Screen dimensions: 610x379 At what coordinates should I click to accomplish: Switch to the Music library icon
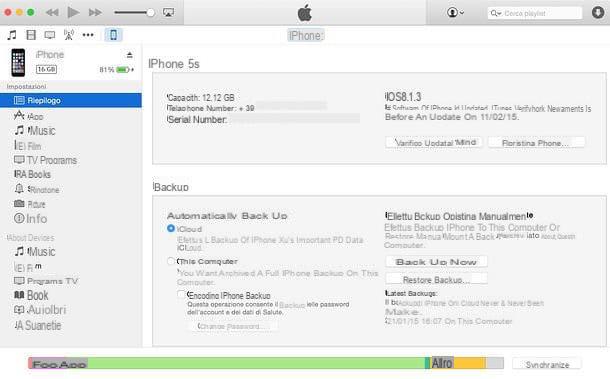[12, 35]
